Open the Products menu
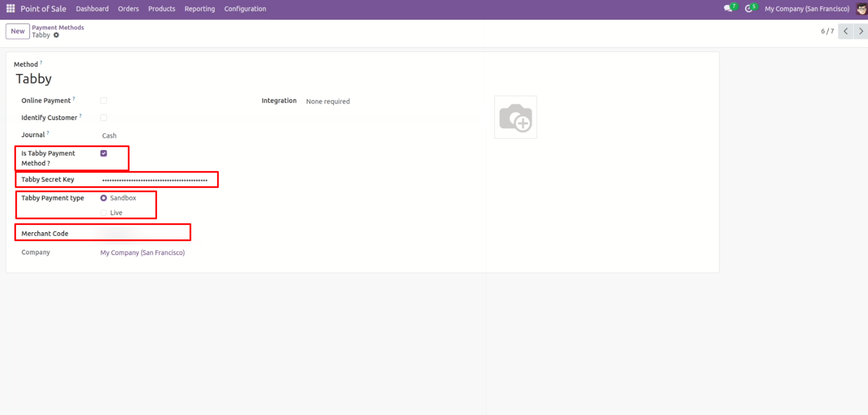868x415 pixels. click(161, 9)
